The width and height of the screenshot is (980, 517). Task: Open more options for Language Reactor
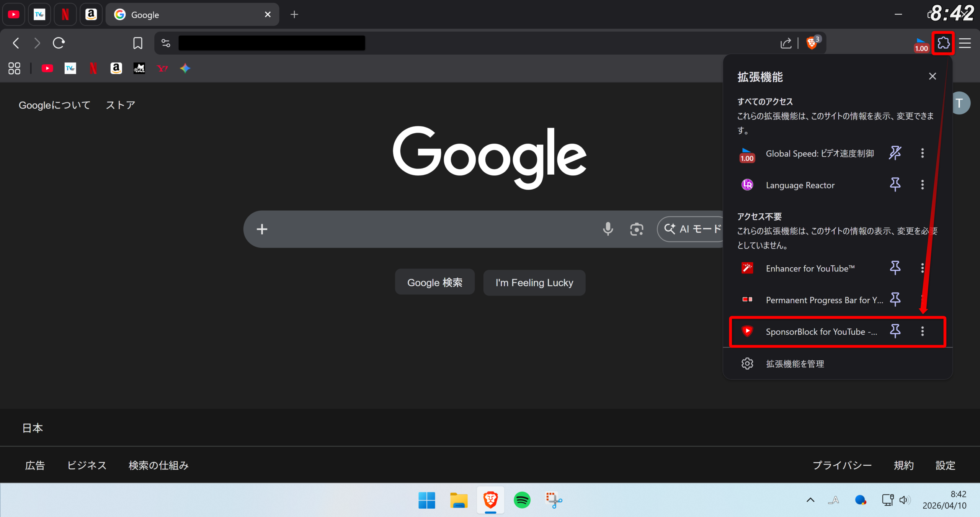coord(922,185)
